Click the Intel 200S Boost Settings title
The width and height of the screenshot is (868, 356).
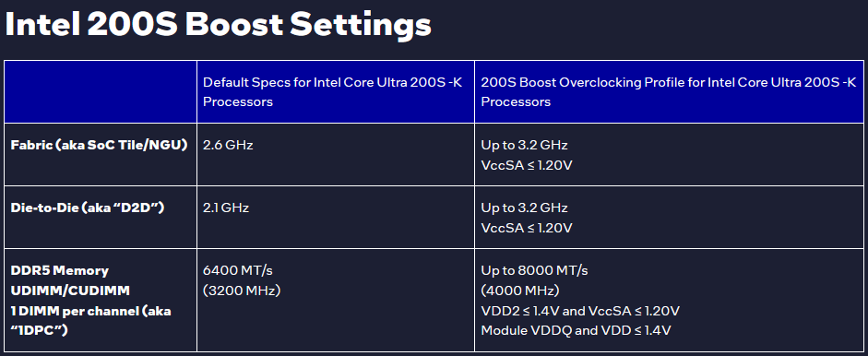coord(218,26)
